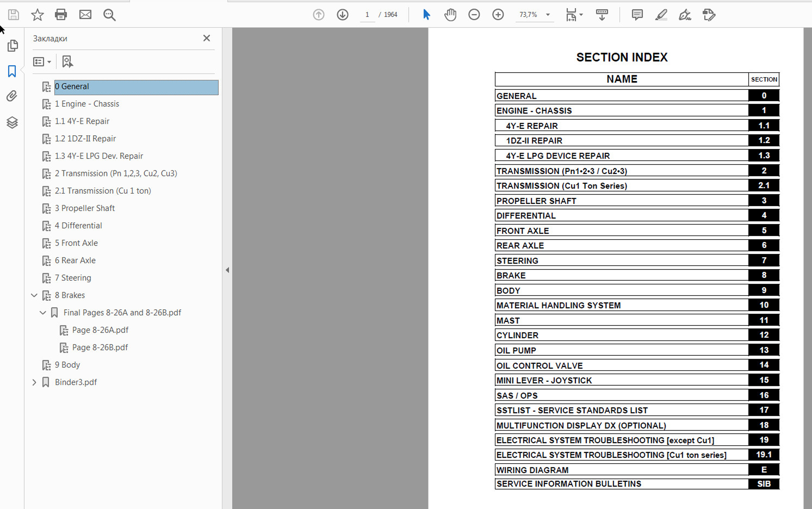Zoom out with the minus button
This screenshot has width=812, height=509.
474,15
